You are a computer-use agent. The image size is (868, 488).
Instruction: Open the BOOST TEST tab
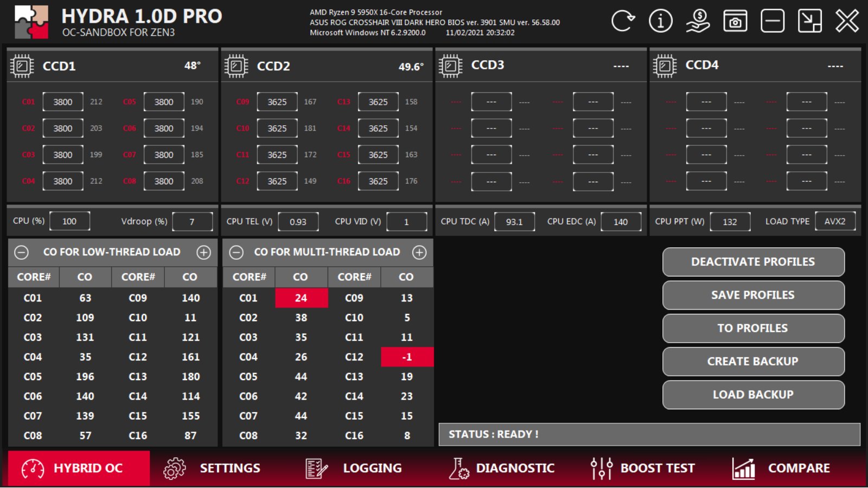pyautogui.click(x=642, y=468)
